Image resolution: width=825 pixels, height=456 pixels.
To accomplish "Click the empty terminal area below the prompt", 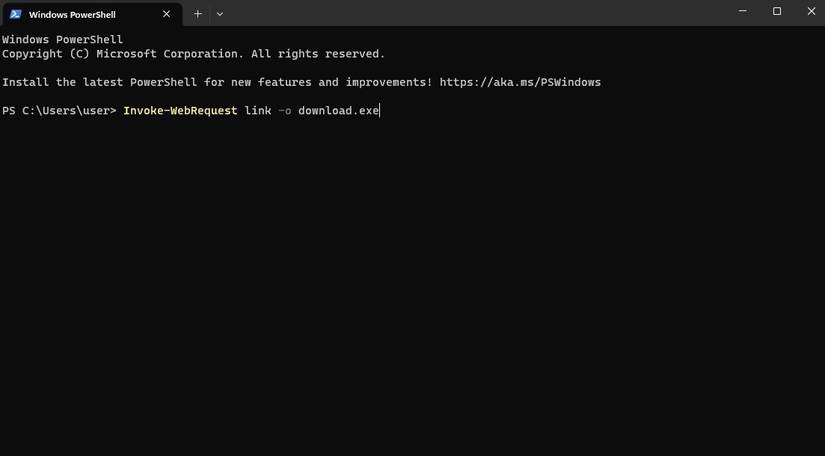I will click(x=412, y=290).
